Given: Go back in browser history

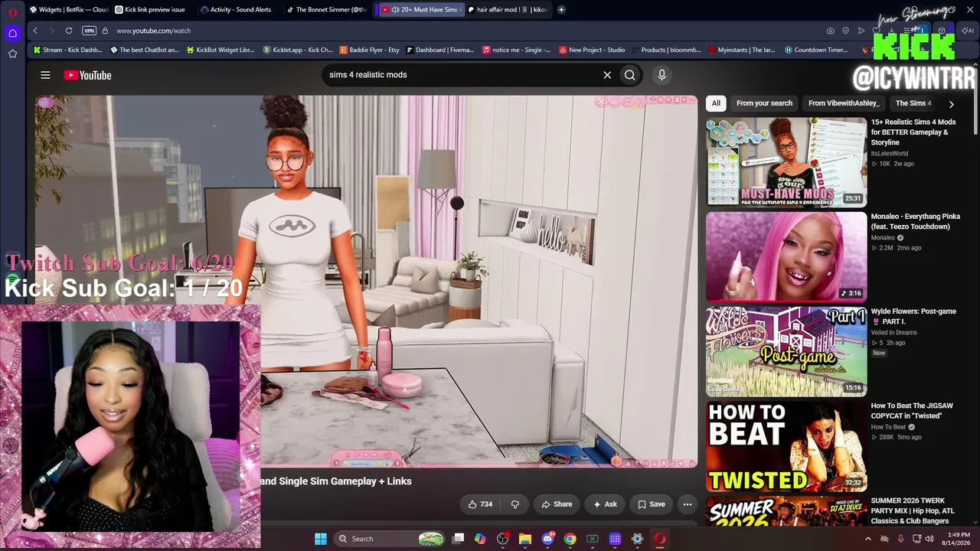Looking at the screenshot, I should point(35,31).
